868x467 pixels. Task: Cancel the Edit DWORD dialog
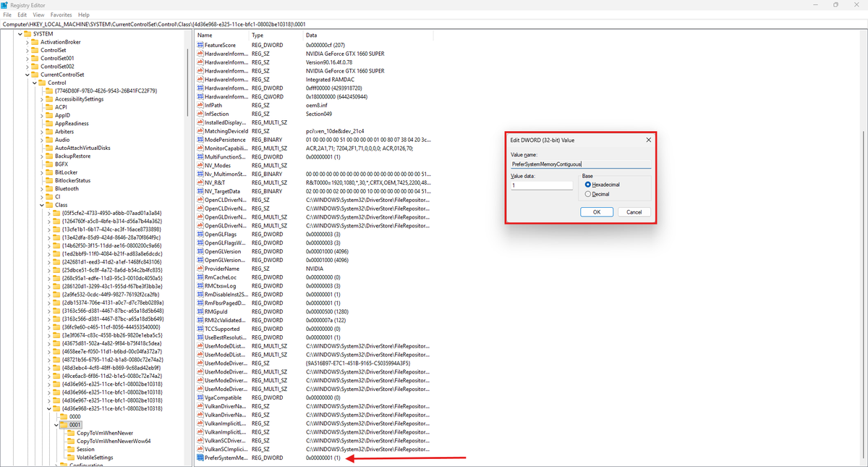pos(634,212)
